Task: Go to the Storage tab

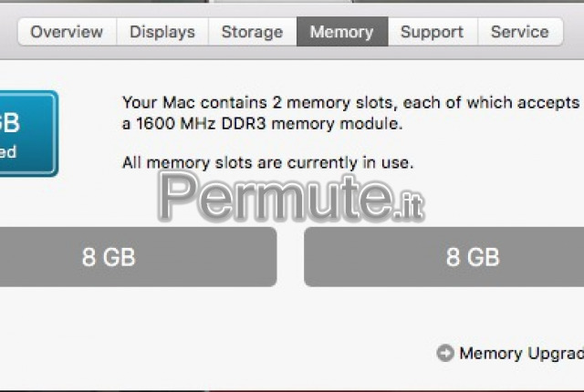Action: click(x=253, y=32)
